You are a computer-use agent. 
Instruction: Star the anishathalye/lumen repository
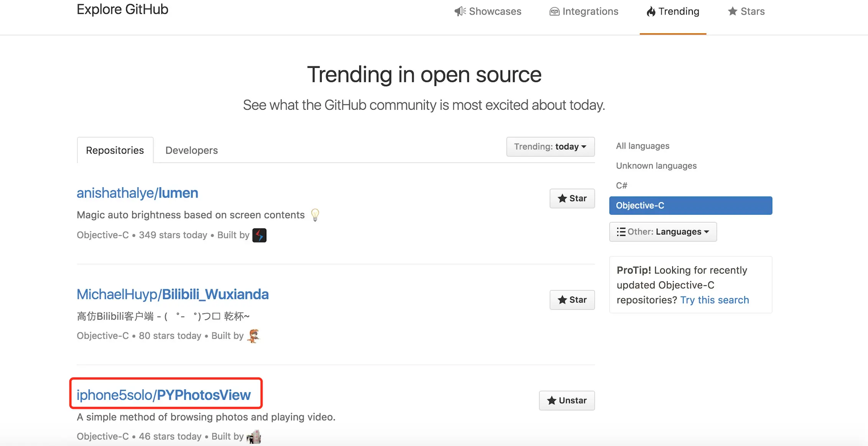point(572,198)
